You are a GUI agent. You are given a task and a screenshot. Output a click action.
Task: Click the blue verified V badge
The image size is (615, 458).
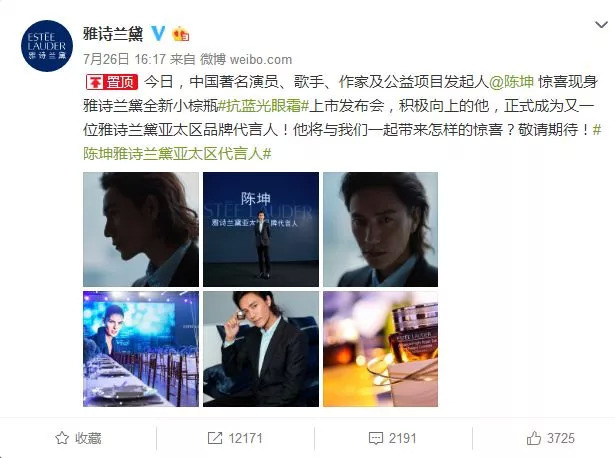[158, 33]
